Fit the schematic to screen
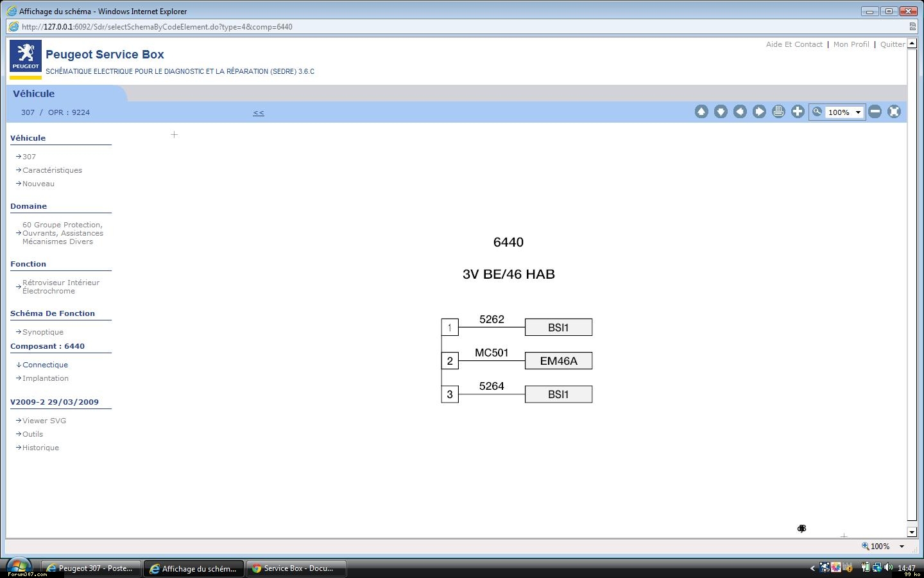 point(894,112)
